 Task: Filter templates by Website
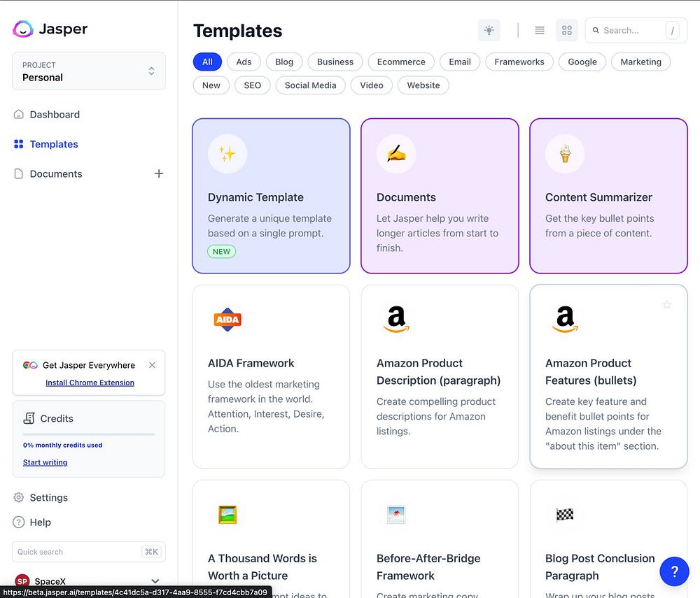[423, 85]
